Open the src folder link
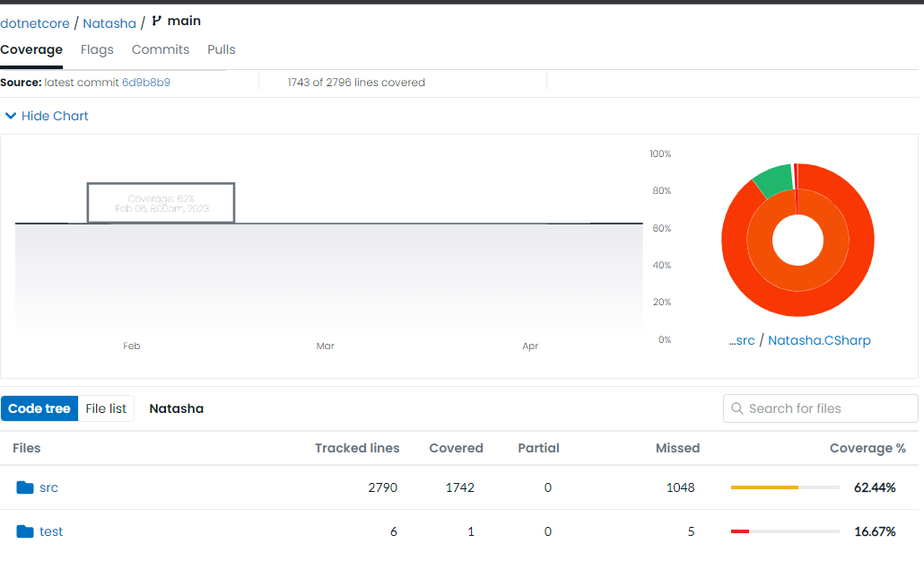Image resolution: width=924 pixels, height=579 pixels. 48,487
